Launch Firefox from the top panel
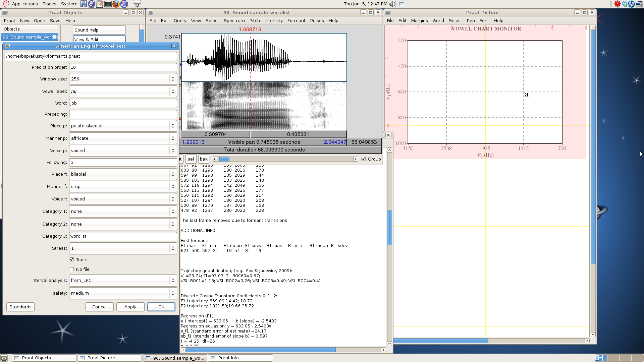This screenshot has height=362, width=644. (x=116, y=4)
